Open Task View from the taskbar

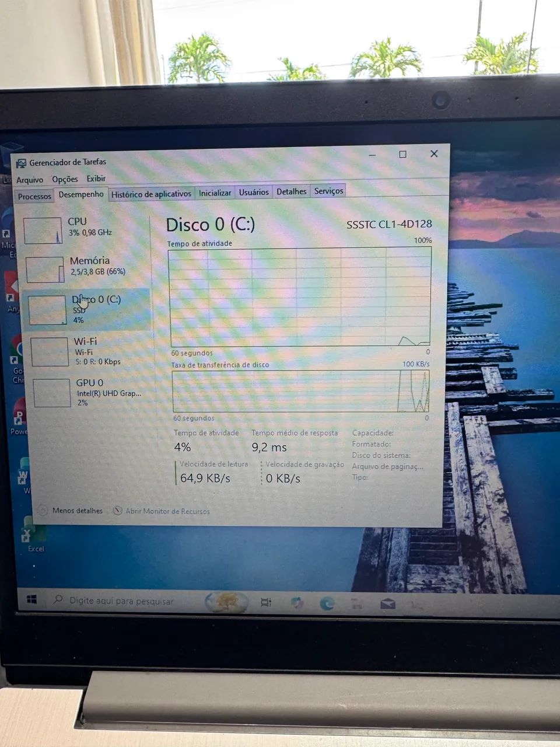[266, 603]
